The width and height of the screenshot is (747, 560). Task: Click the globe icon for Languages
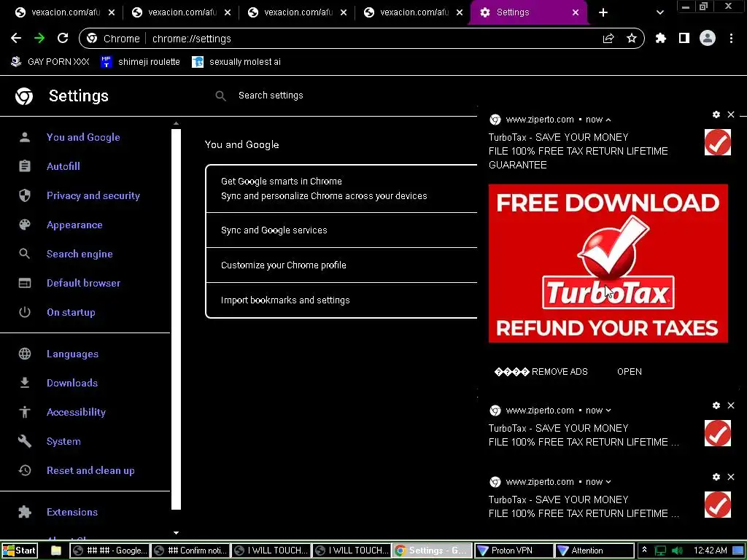pos(25,354)
